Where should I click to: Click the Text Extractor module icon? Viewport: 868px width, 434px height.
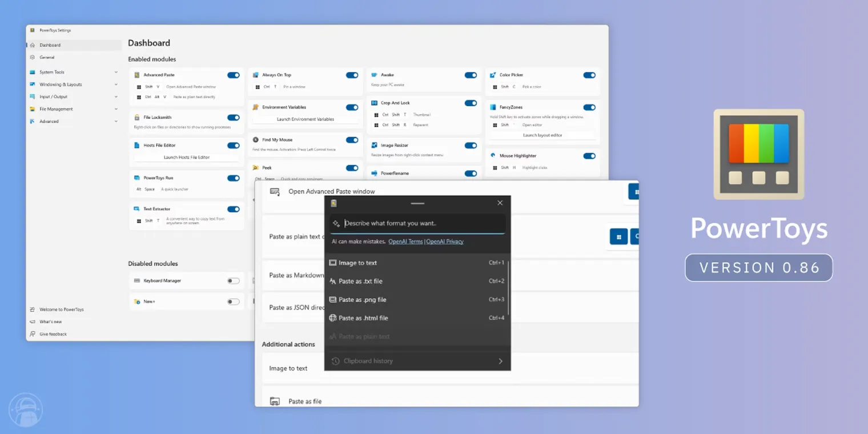coord(137,208)
